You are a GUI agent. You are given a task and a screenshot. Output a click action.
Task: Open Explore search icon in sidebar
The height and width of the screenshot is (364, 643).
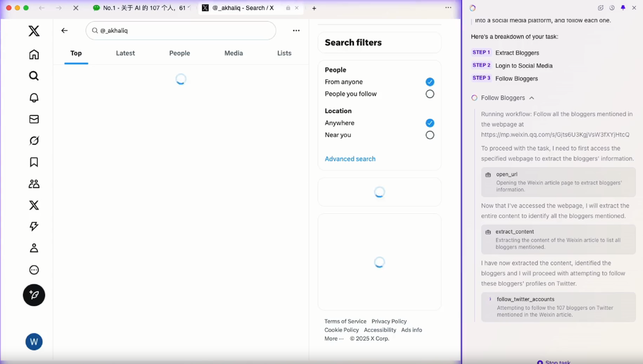(34, 76)
